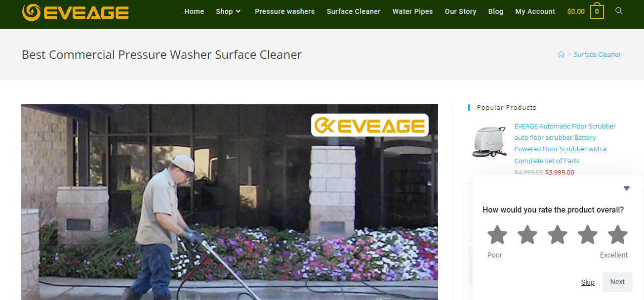The image size is (644, 300).
Task: Select the floor scrubber product thumbnail
Action: tap(489, 142)
